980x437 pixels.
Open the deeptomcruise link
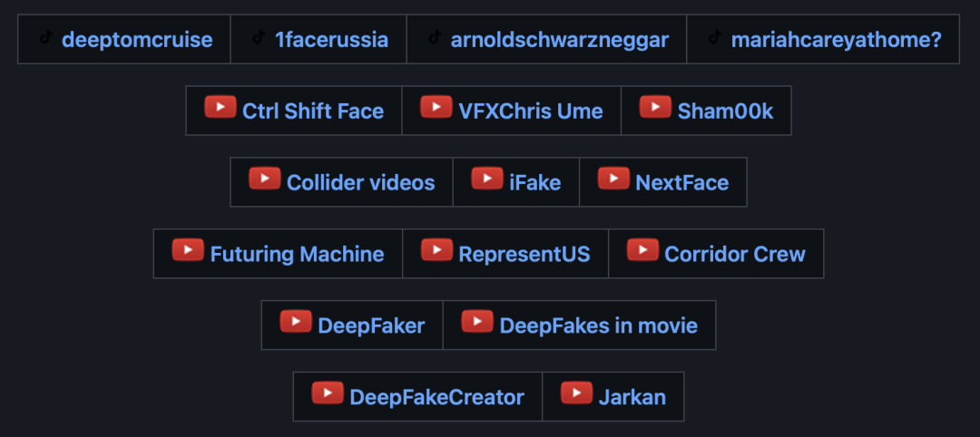[137, 40]
